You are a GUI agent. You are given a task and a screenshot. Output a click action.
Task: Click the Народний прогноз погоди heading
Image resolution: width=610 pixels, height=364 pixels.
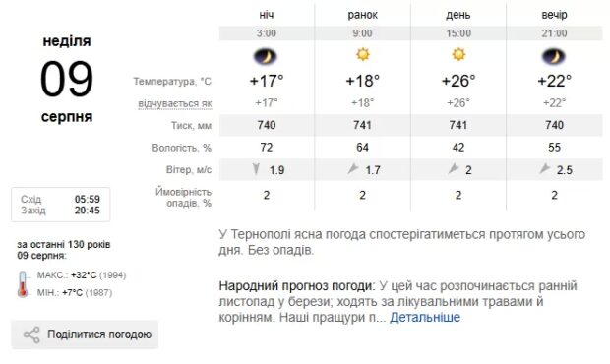point(296,286)
